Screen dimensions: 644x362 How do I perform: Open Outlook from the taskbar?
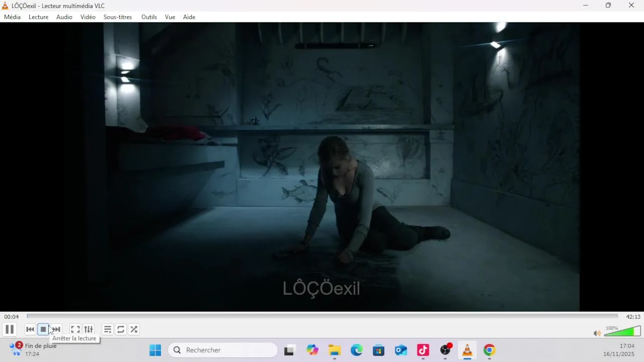401,350
